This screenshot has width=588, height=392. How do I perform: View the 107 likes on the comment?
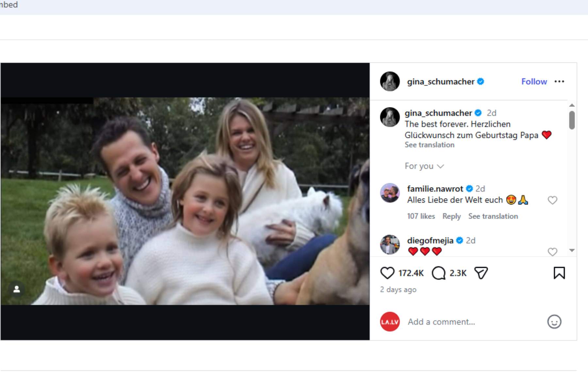(421, 216)
